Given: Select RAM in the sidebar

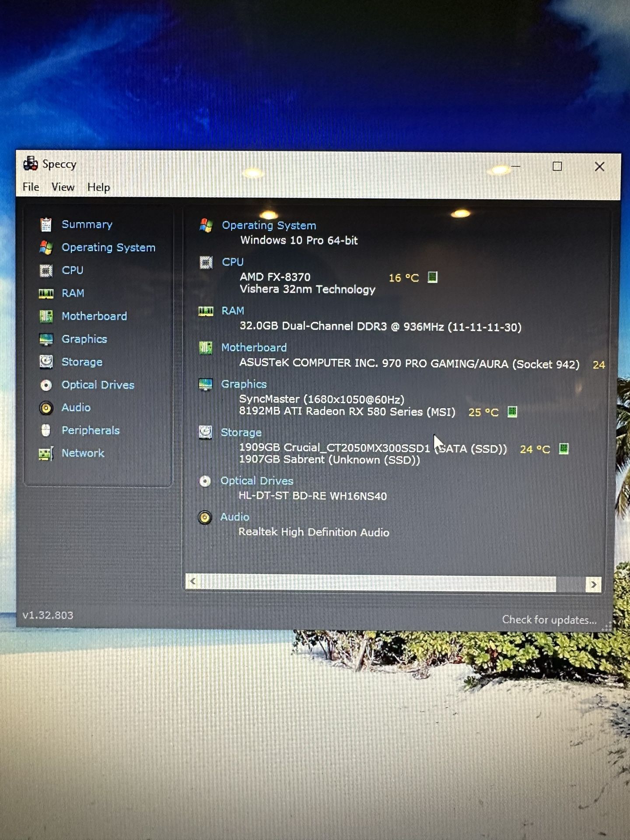Looking at the screenshot, I should [73, 293].
